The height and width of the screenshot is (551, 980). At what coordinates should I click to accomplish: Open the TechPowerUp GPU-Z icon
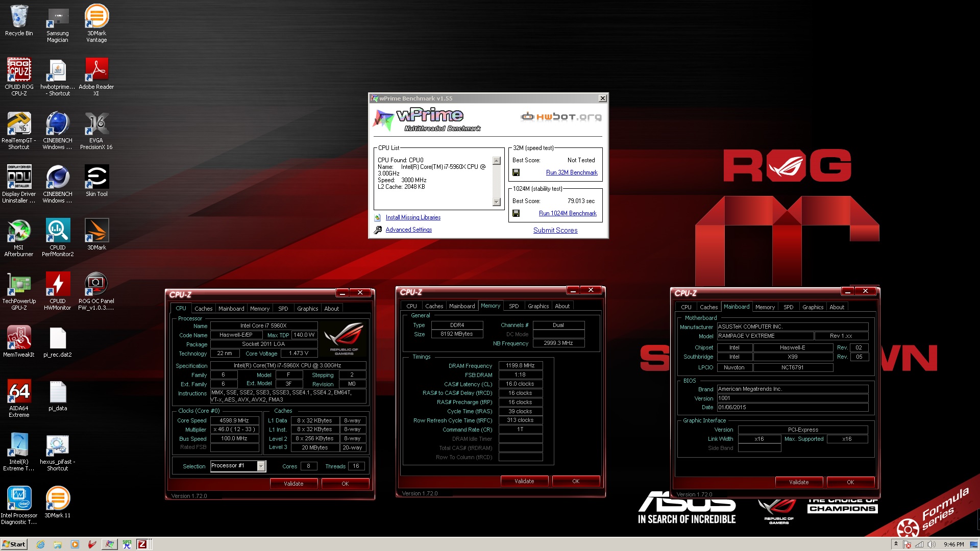(19, 291)
